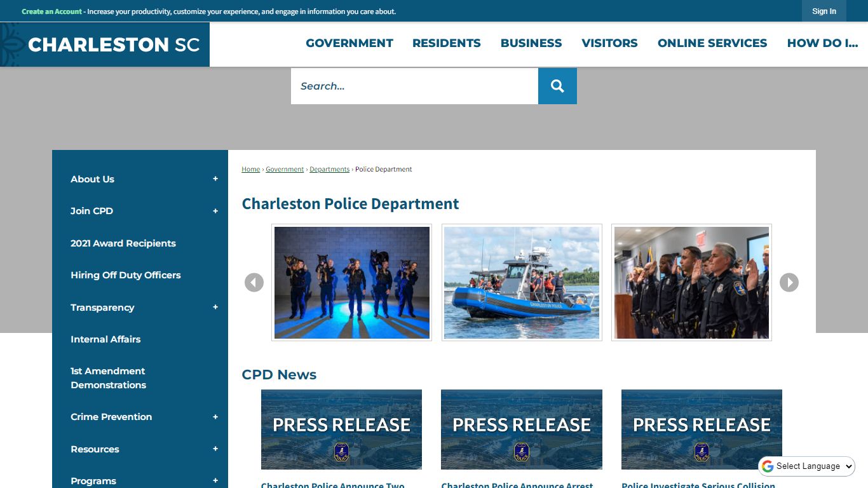Click the Google logo in translate widget
The height and width of the screenshot is (488, 868).
[768, 466]
